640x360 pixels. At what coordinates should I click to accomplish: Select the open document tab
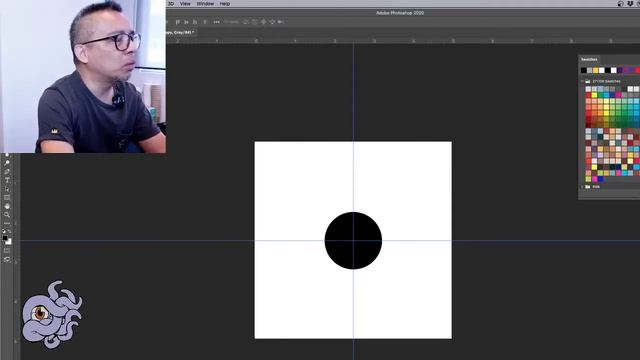pos(181,32)
